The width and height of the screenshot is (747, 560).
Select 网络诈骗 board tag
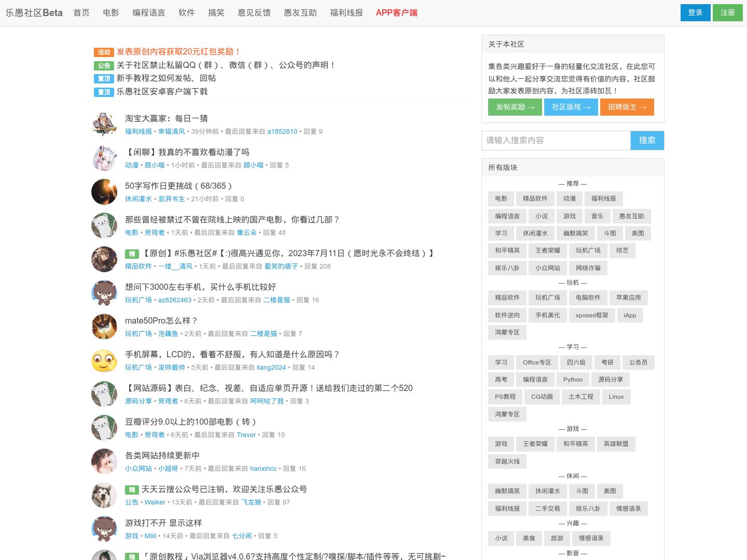(588, 268)
